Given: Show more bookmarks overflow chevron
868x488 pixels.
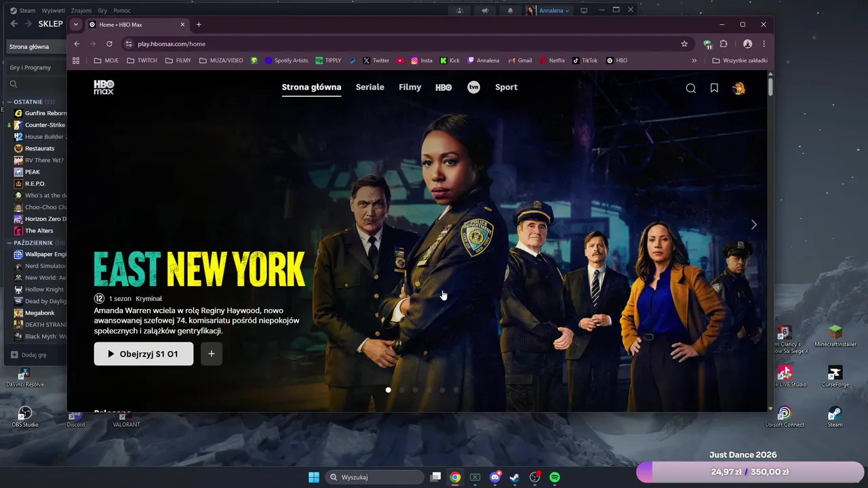Looking at the screenshot, I should (694, 60).
